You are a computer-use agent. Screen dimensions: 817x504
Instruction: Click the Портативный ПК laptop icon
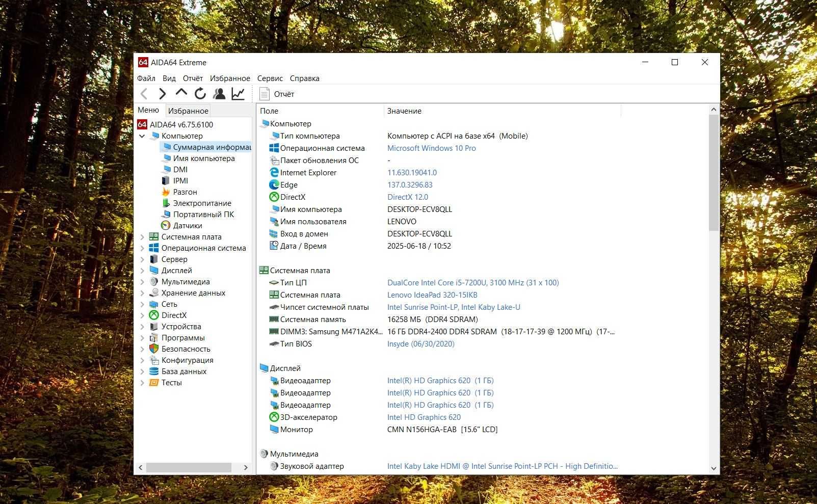point(166,214)
